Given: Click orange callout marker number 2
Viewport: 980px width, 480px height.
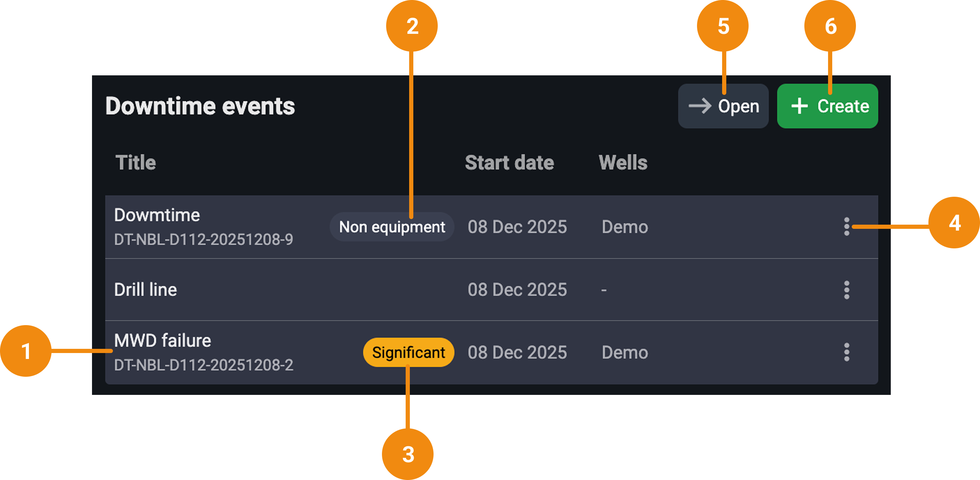Looking at the screenshot, I should coord(412,26).
